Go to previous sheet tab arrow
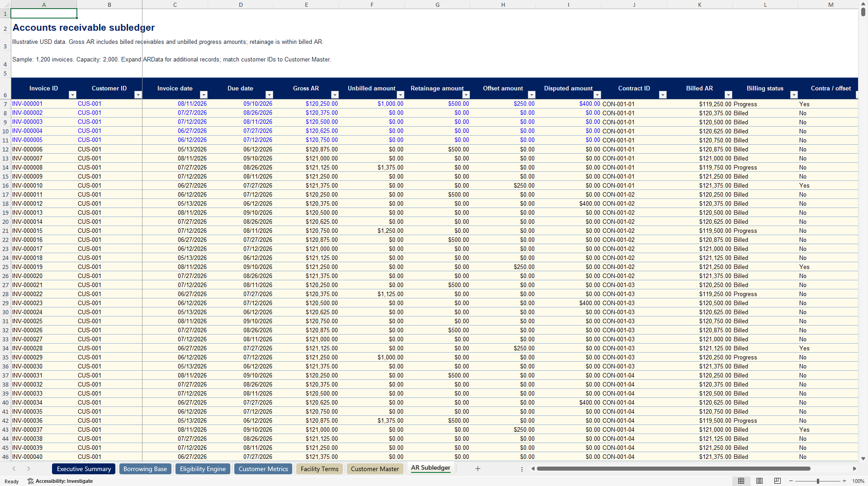This screenshot has width=868, height=486. pyautogui.click(x=14, y=469)
